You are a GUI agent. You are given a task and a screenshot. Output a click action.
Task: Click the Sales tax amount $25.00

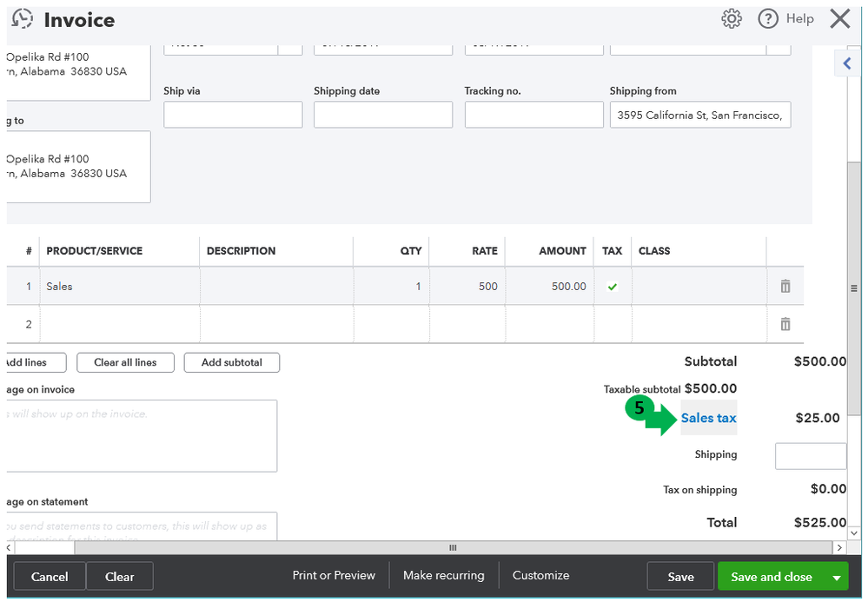point(817,418)
